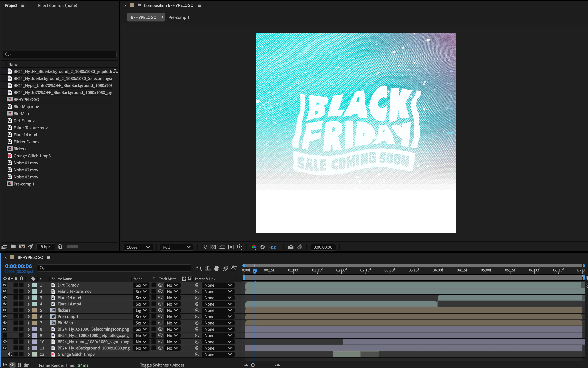Open the Interpret Footage icon in Project panel
Image resolution: width=588 pixels, height=368 pixels.
tap(4, 247)
